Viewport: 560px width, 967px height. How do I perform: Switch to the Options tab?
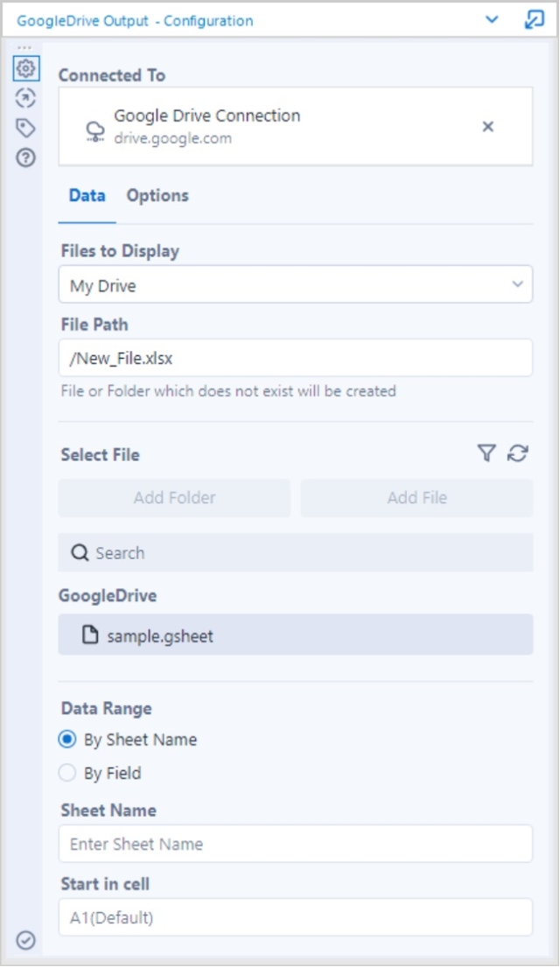(x=158, y=195)
